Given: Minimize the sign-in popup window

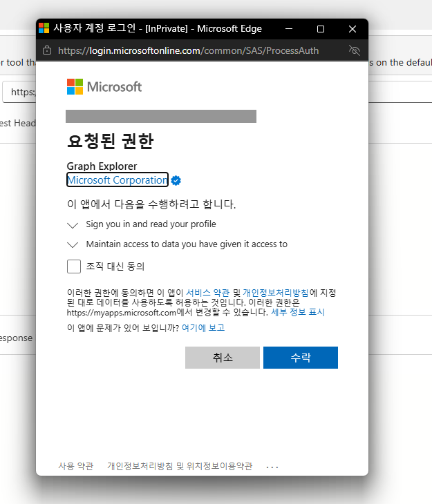Looking at the screenshot, I should (x=289, y=29).
